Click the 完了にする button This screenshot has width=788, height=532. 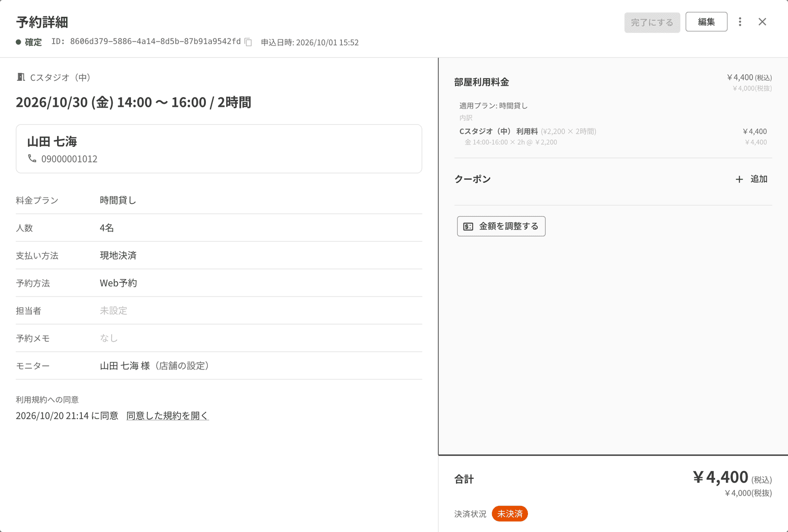point(652,22)
